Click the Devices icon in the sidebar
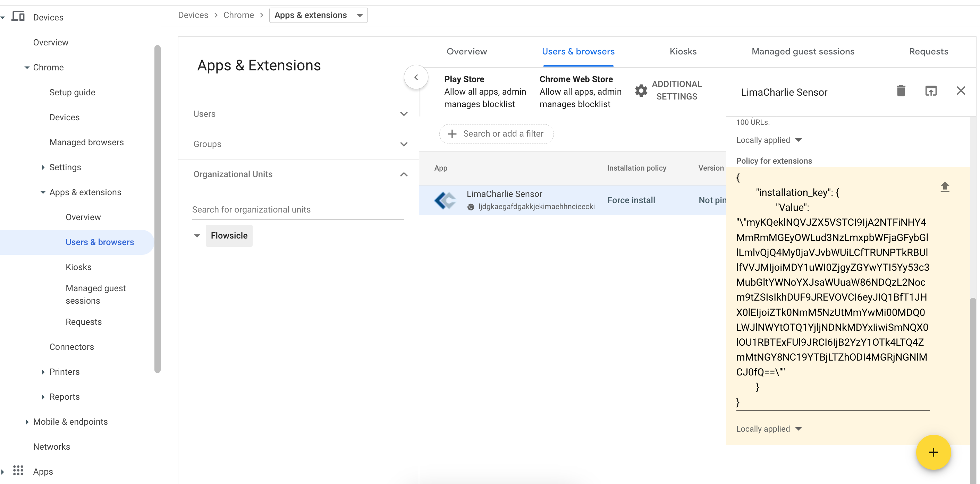The image size is (980, 484). pos(18,17)
